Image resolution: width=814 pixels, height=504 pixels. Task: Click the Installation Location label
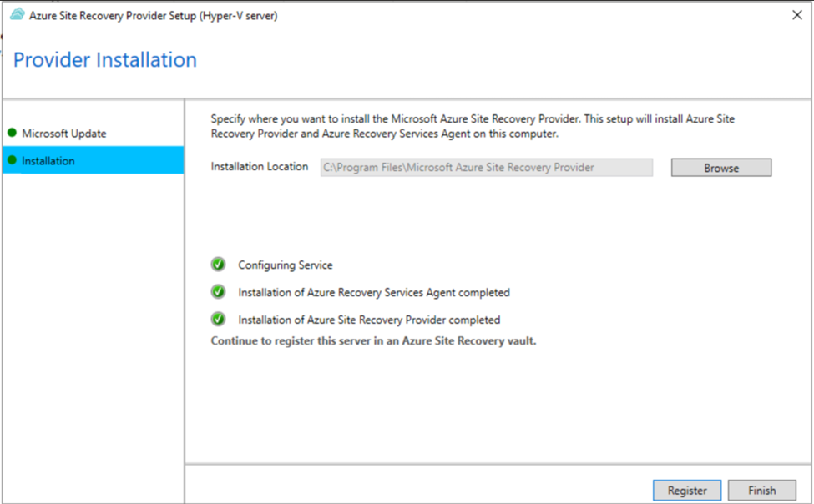coord(259,167)
